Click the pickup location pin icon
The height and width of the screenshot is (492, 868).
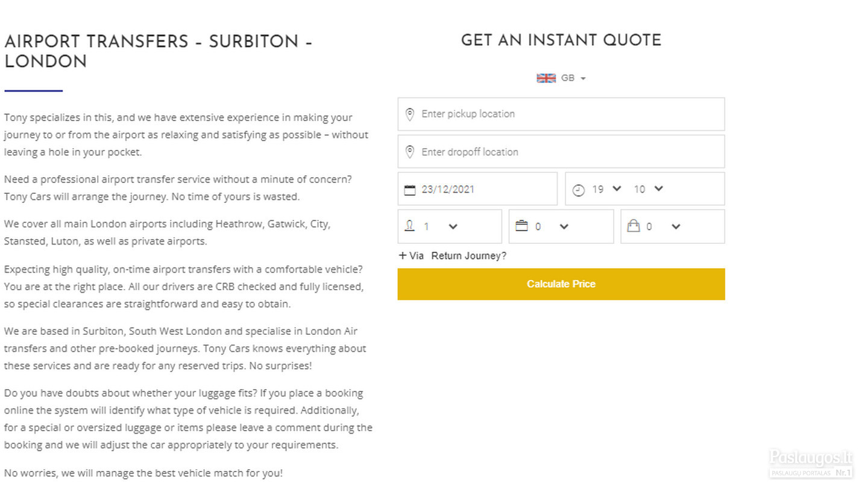(410, 114)
